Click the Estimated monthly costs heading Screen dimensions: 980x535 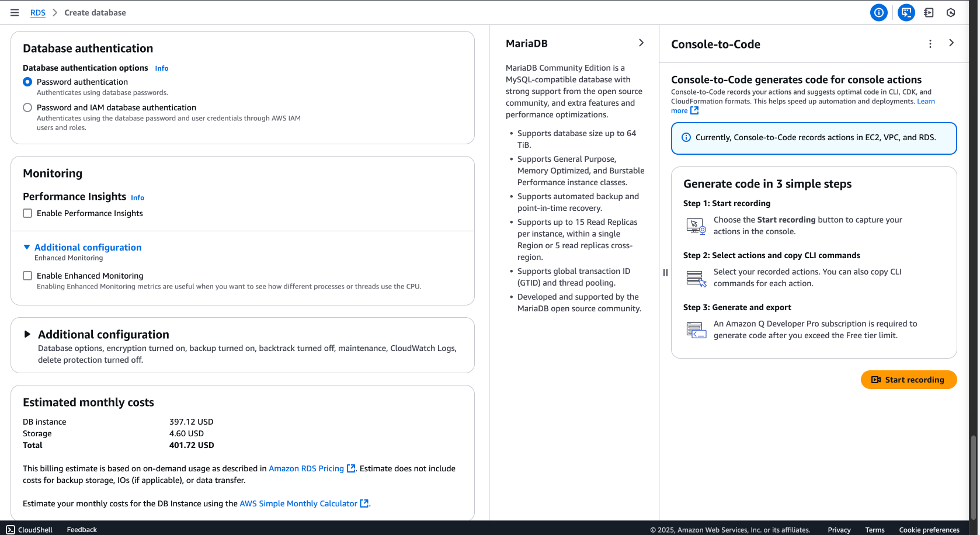[88, 402]
